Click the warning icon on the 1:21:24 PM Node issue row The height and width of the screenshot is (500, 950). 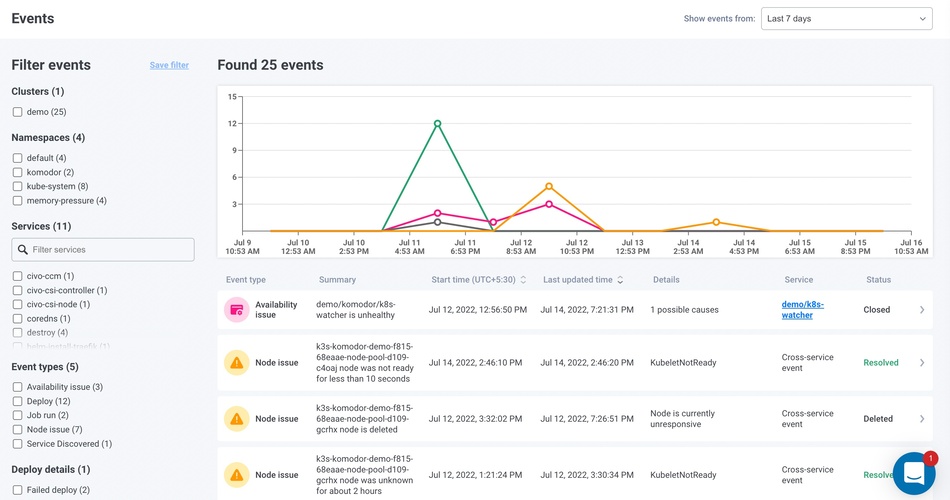click(236, 475)
